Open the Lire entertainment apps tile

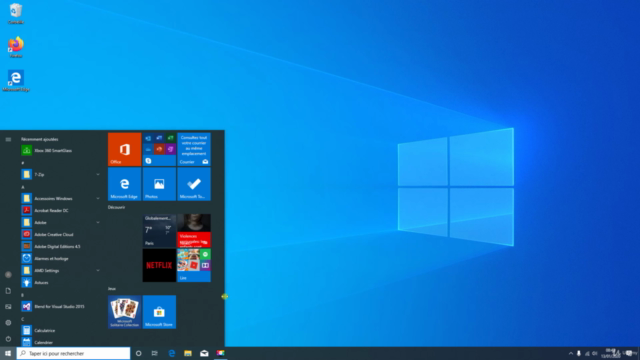click(x=194, y=265)
